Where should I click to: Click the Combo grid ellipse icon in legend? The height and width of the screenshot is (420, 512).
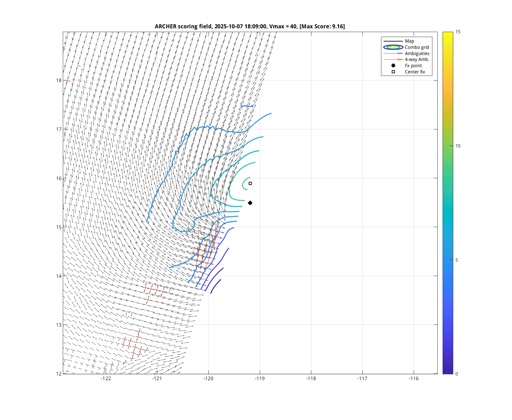tap(393, 47)
